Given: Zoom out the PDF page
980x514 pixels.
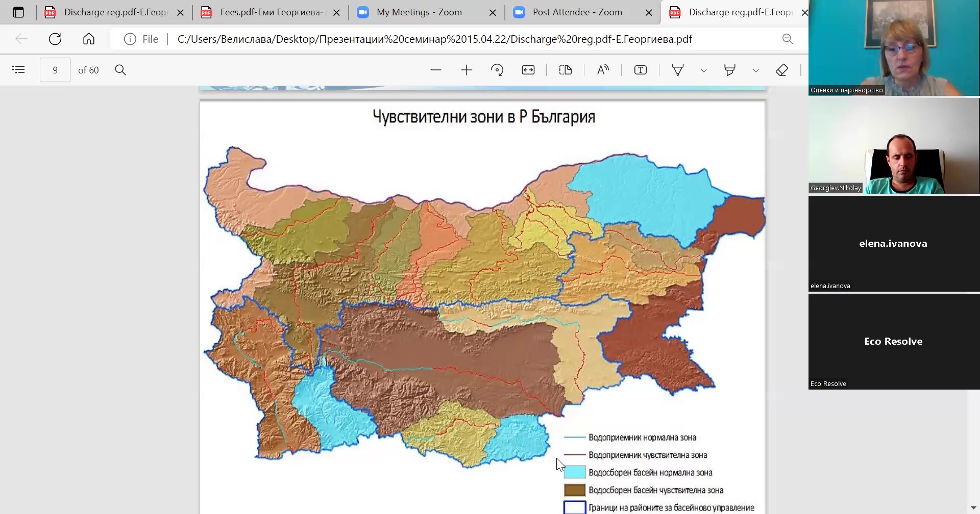Looking at the screenshot, I should pos(435,70).
